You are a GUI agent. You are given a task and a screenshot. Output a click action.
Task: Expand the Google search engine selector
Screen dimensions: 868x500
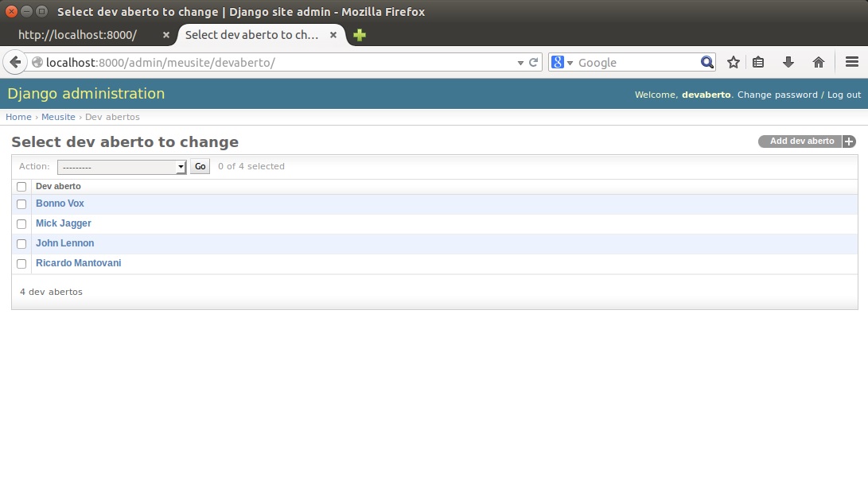(562, 62)
